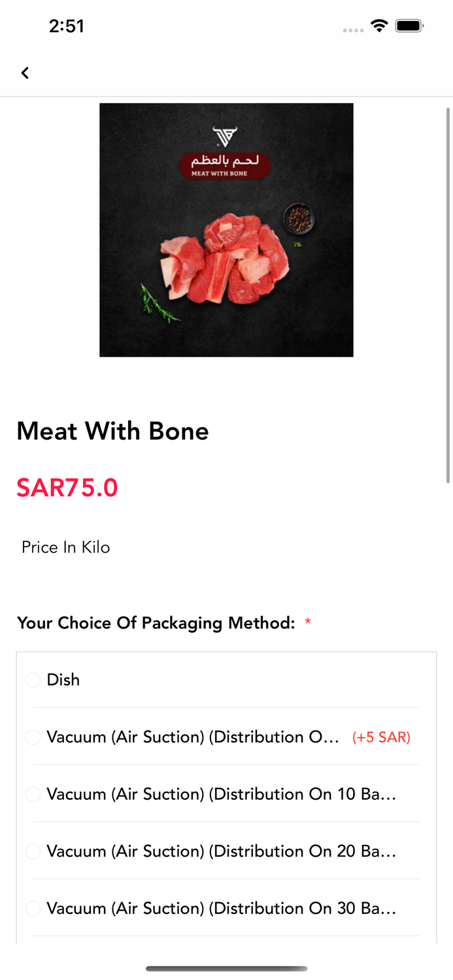
Task: Click the +5 SAR surcharge label
Action: pos(381,738)
